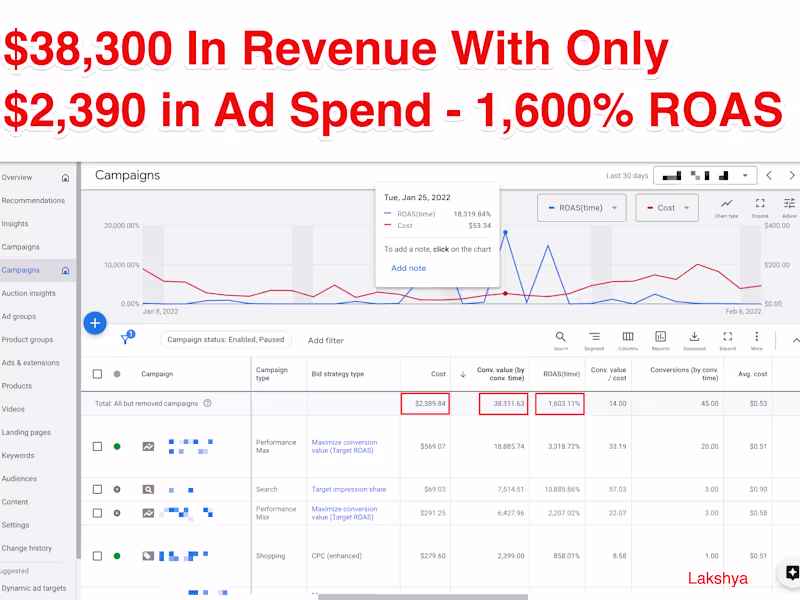
Task: Open Dynamic ad targets in the sidebar
Action: (x=34, y=588)
